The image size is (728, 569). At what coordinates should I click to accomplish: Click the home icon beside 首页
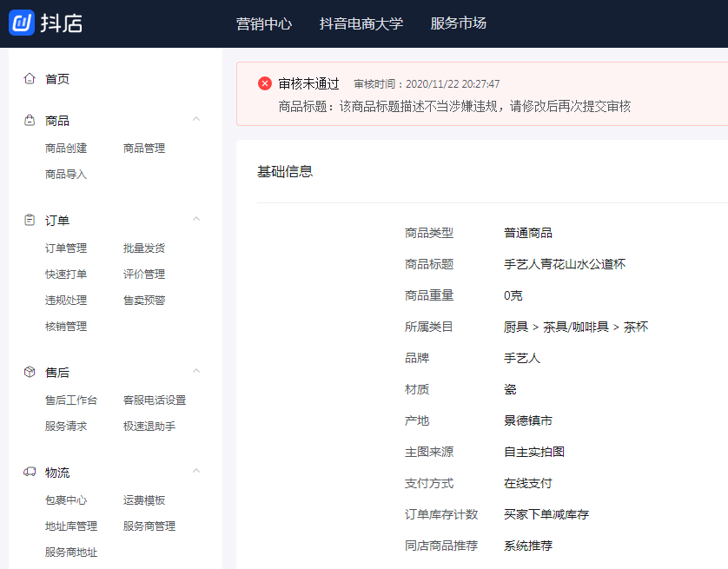click(30, 79)
